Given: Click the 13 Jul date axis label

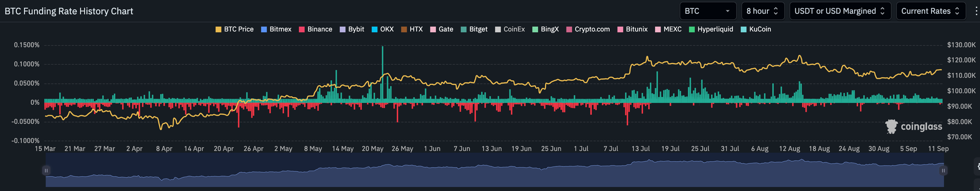Looking at the screenshot, I should pyautogui.click(x=640, y=148).
